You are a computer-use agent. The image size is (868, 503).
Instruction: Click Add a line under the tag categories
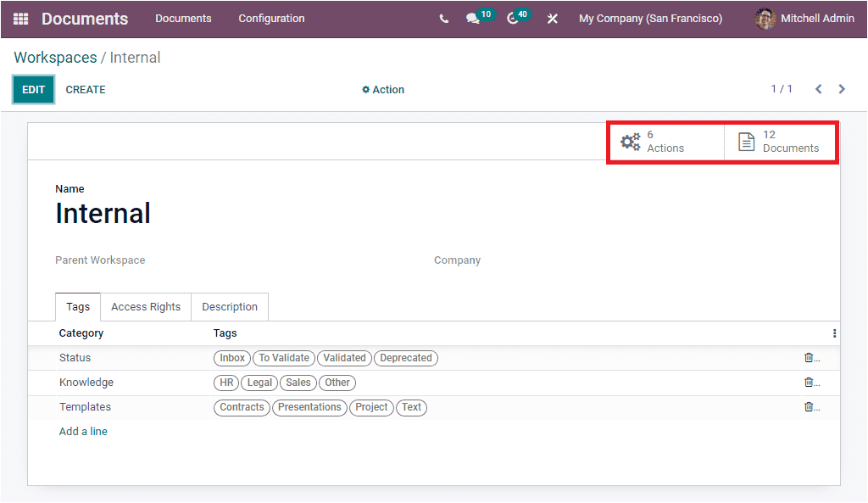(82, 431)
